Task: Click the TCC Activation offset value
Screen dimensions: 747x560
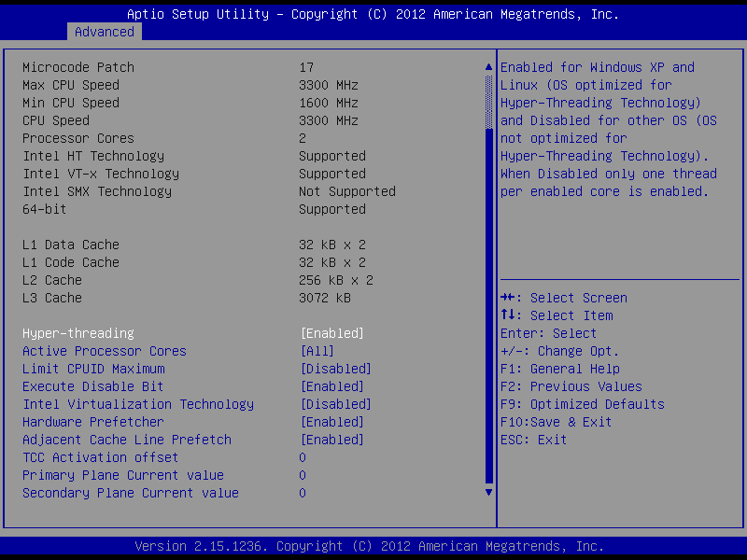Action: point(303,457)
